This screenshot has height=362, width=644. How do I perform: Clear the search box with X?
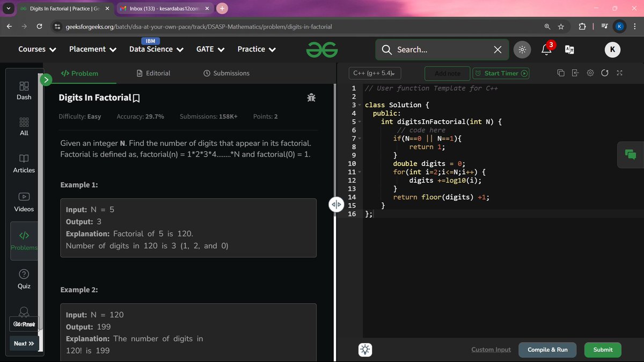point(497,49)
